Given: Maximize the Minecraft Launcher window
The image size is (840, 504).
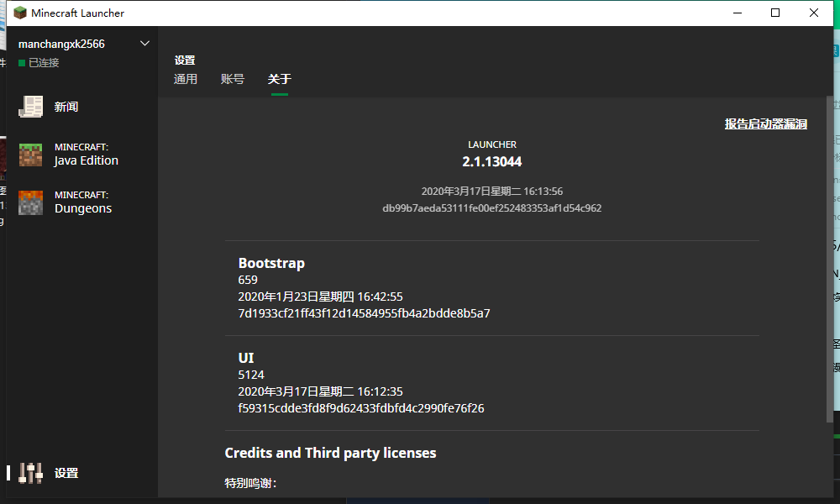Looking at the screenshot, I should 775,13.
